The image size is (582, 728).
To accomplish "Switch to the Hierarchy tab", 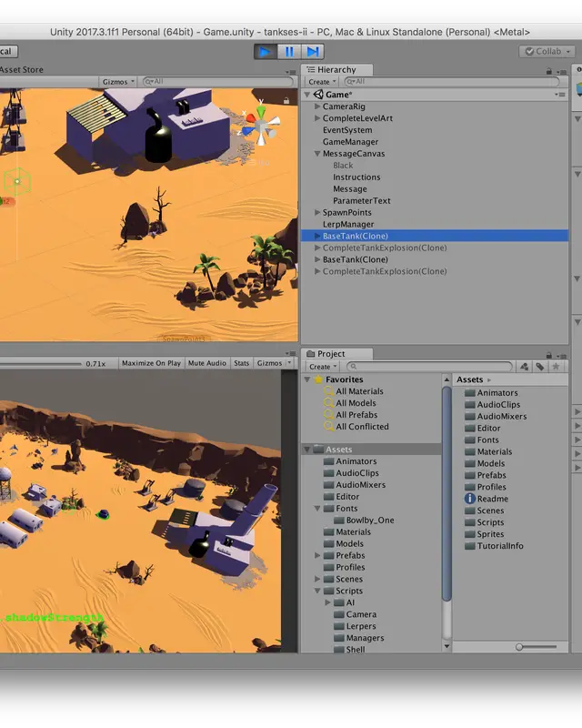I will pos(336,70).
